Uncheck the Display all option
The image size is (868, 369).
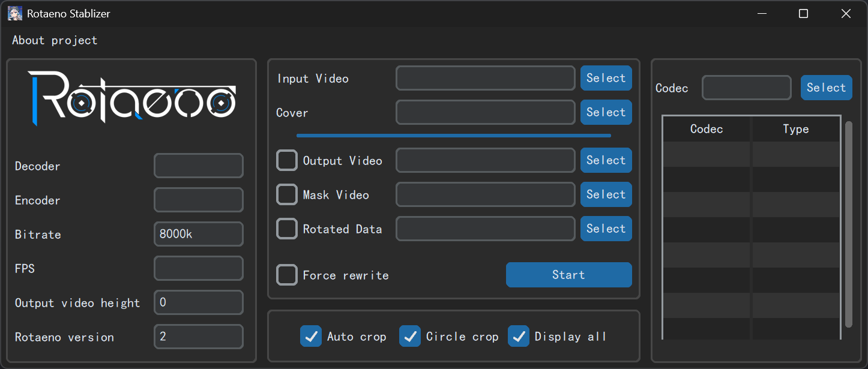(x=519, y=336)
